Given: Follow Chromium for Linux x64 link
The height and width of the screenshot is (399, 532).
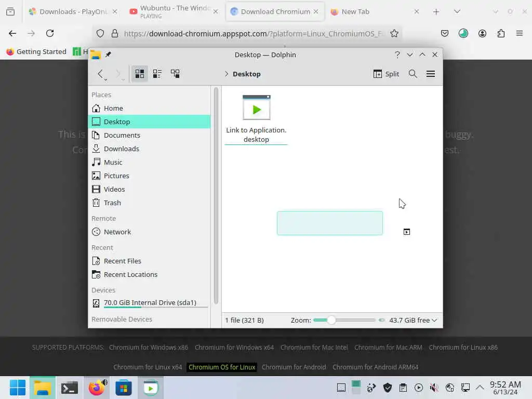Looking at the screenshot, I should (148, 367).
